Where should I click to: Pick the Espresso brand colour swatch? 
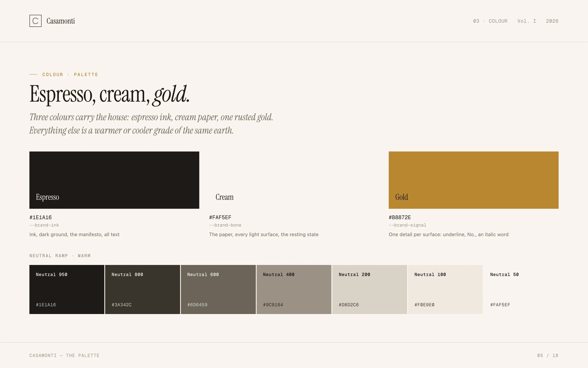pyautogui.click(x=114, y=180)
